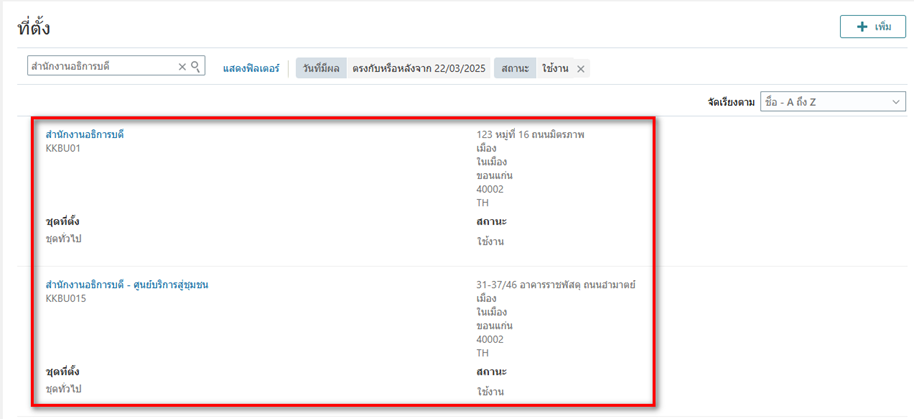
Task: Click the magnifier search icon
Action: point(196,67)
